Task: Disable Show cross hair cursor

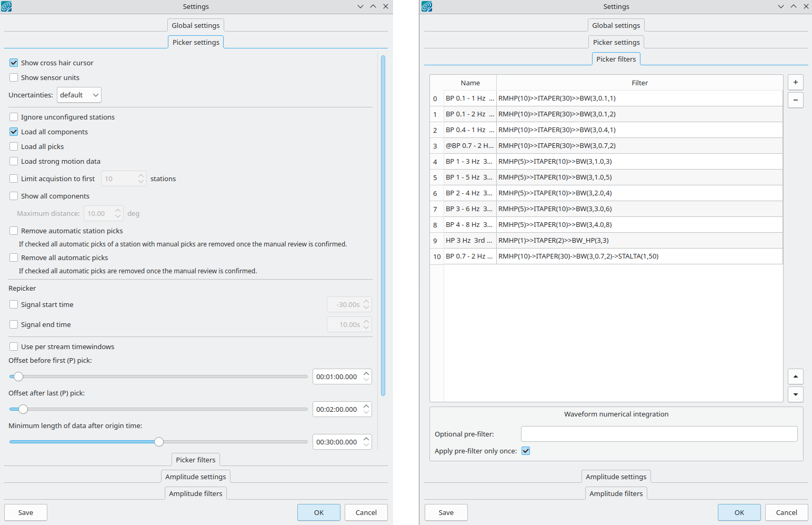Action: point(14,63)
